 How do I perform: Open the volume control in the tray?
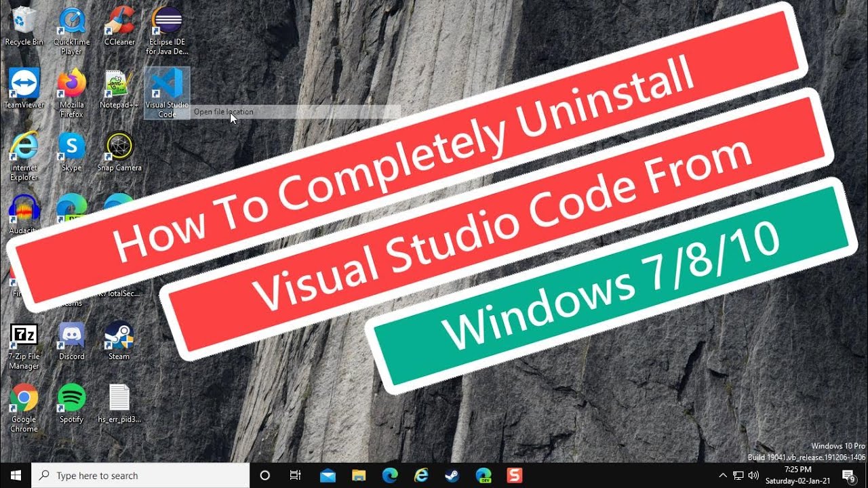pos(753,476)
